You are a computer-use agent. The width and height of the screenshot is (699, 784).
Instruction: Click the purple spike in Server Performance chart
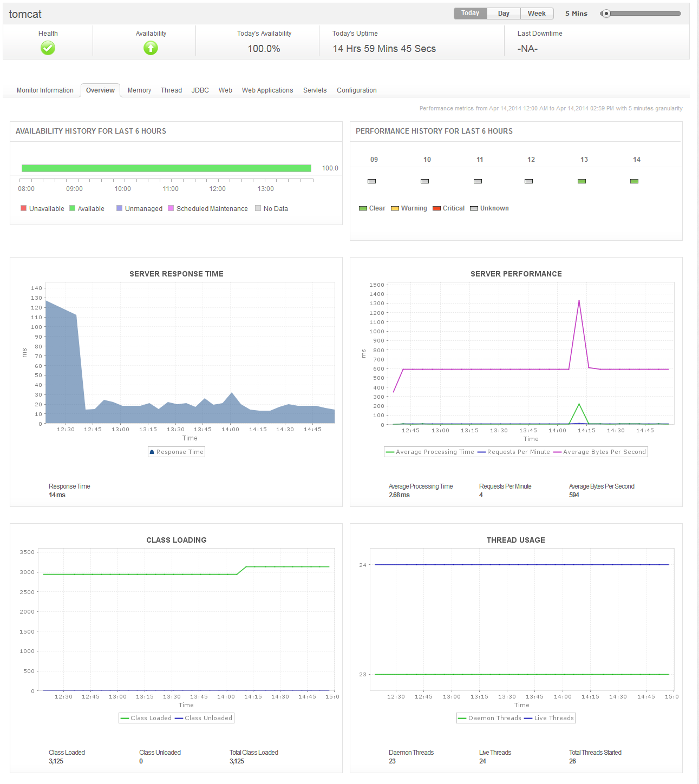(x=579, y=301)
